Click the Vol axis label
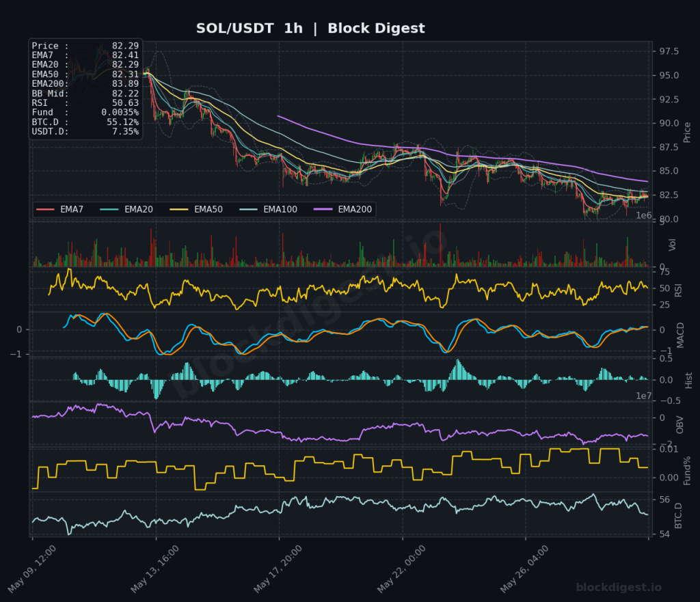Image resolution: width=700 pixels, height=602 pixels. (672, 245)
